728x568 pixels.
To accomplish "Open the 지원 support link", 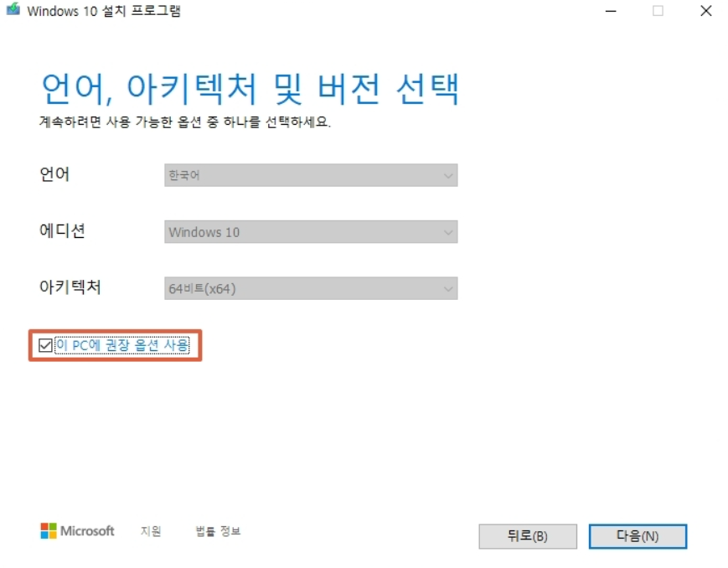I will click(151, 531).
